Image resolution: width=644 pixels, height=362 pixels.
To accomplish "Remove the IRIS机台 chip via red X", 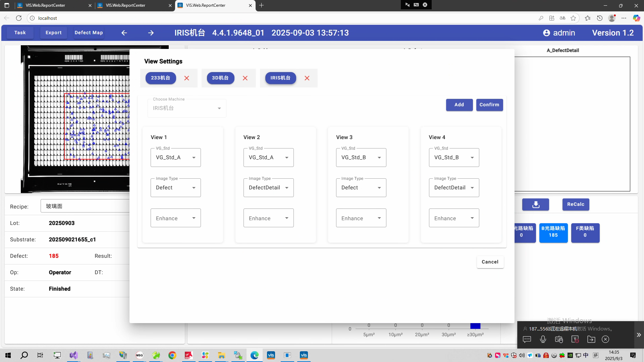I will pyautogui.click(x=307, y=78).
